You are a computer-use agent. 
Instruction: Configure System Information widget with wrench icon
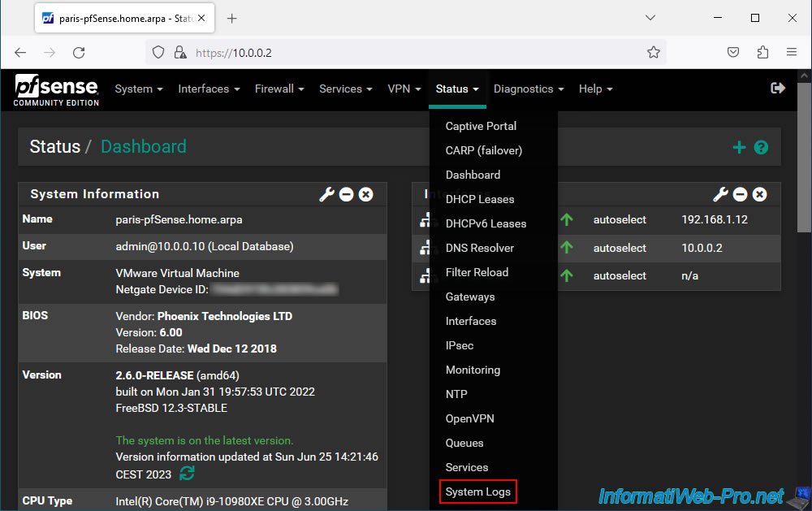point(326,194)
